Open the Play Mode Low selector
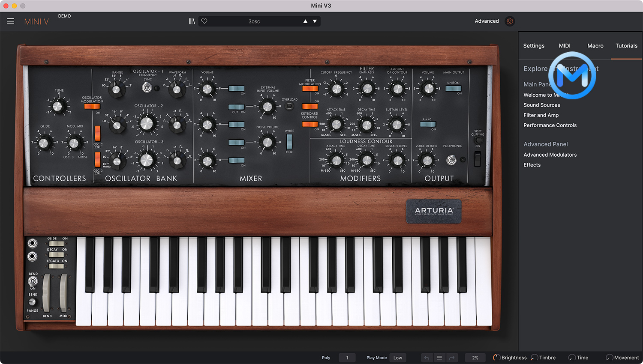The width and height of the screenshot is (643, 364). click(398, 358)
